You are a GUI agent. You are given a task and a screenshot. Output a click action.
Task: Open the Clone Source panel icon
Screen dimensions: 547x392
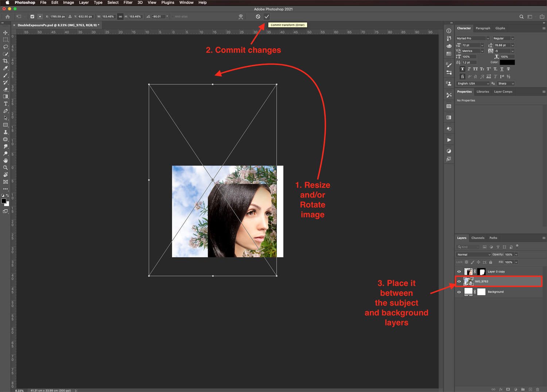click(x=449, y=83)
